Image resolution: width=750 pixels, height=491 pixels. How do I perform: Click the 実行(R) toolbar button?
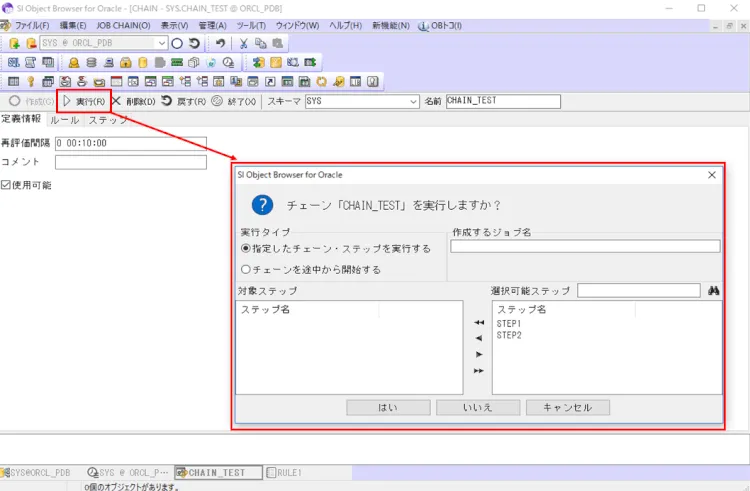[x=84, y=101]
